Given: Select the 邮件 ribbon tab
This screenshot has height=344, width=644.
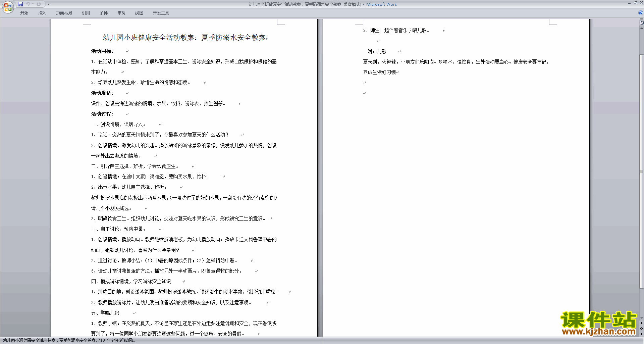Looking at the screenshot, I should pos(104,13).
